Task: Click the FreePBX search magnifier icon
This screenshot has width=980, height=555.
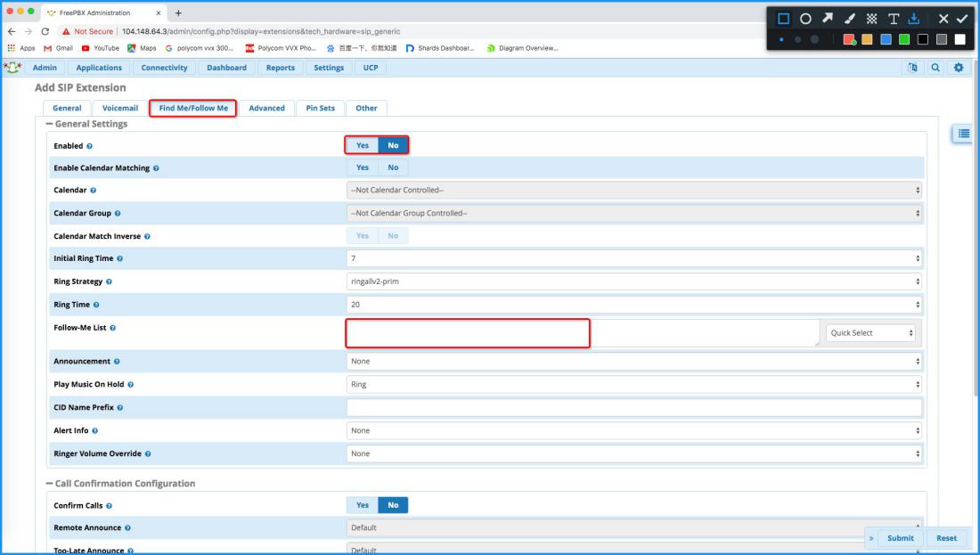Action: tap(937, 68)
